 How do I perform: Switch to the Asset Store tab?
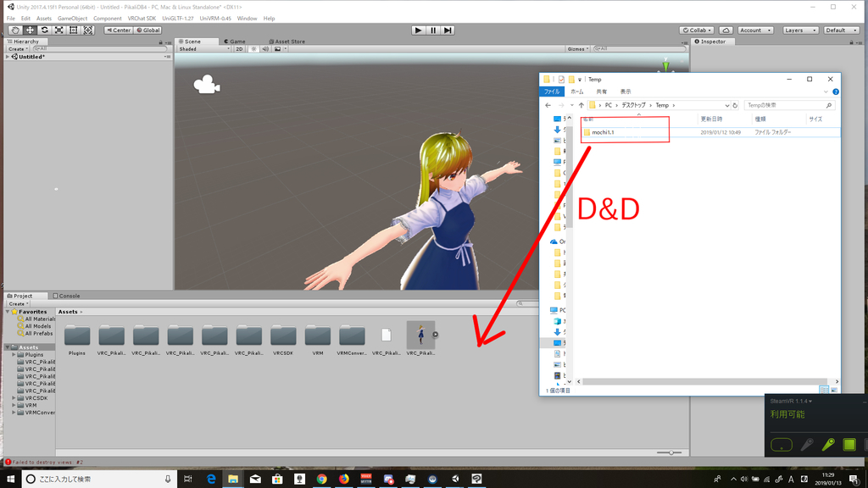[x=287, y=42]
